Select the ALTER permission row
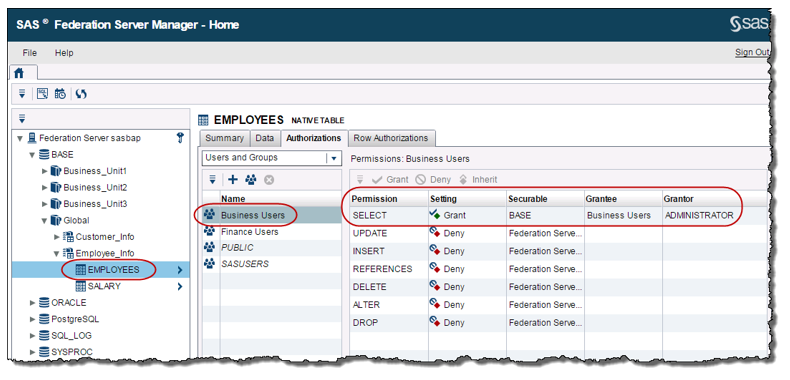The height and width of the screenshot is (380, 790). coord(559,305)
